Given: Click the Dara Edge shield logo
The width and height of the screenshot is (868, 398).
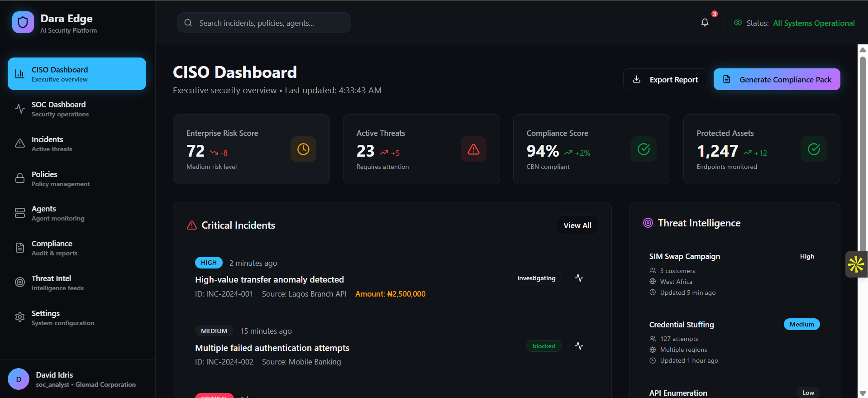Looking at the screenshot, I should coord(23,23).
